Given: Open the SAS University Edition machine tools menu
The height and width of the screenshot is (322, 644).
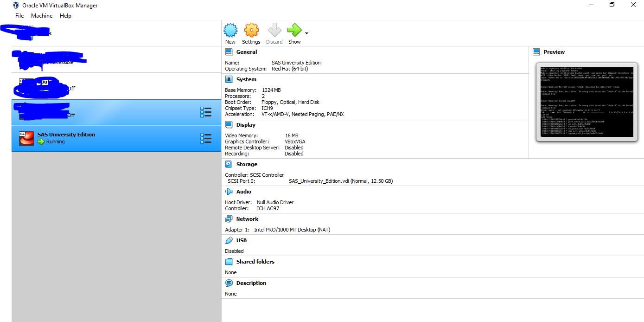Looking at the screenshot, I should 206,138.
